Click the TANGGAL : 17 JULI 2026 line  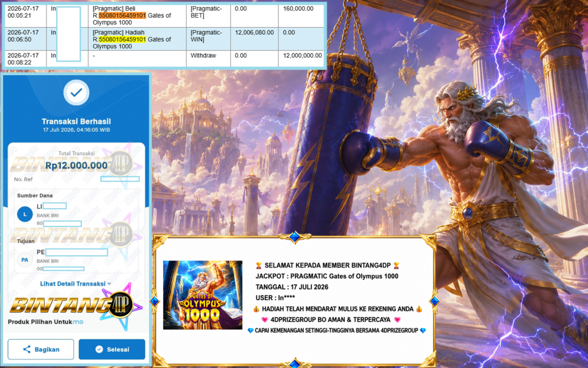pyautogui.click(x=292, y=287)
